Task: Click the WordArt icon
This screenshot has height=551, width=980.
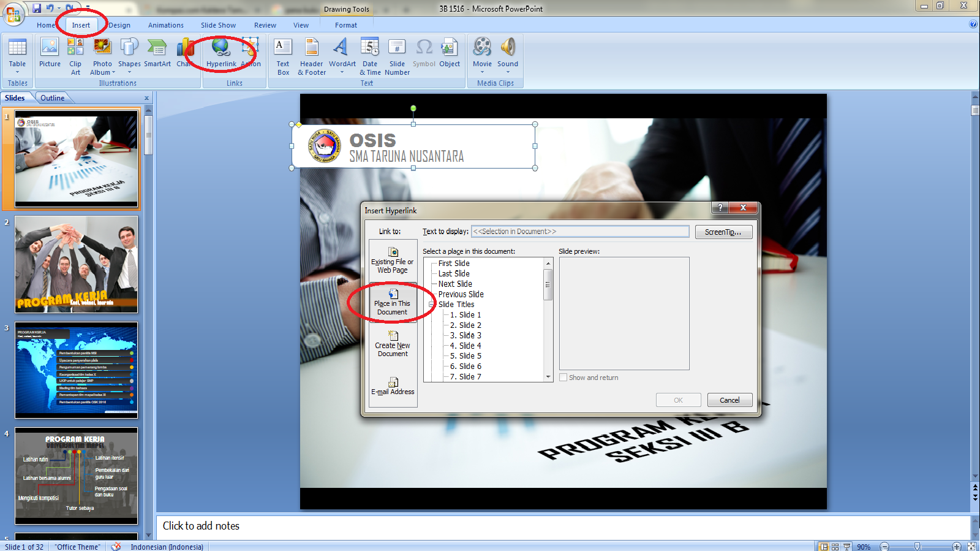Action: 342,53
